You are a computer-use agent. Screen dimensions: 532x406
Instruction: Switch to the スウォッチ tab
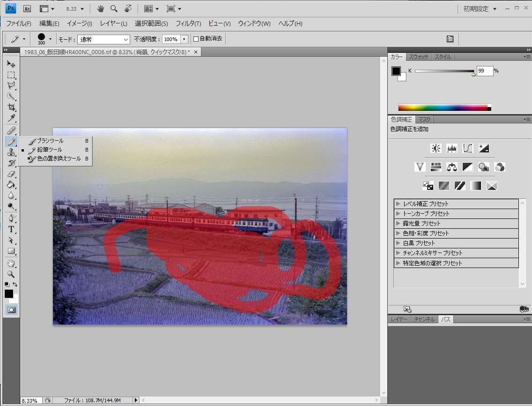(x=418, y=57)
